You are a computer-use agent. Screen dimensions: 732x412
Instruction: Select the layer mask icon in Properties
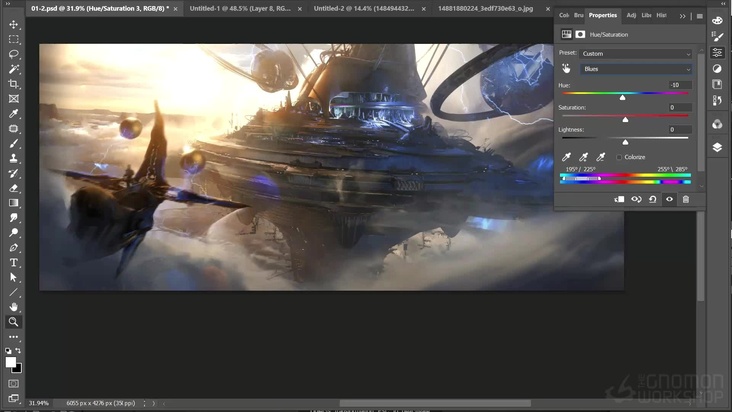click(580, 35)
